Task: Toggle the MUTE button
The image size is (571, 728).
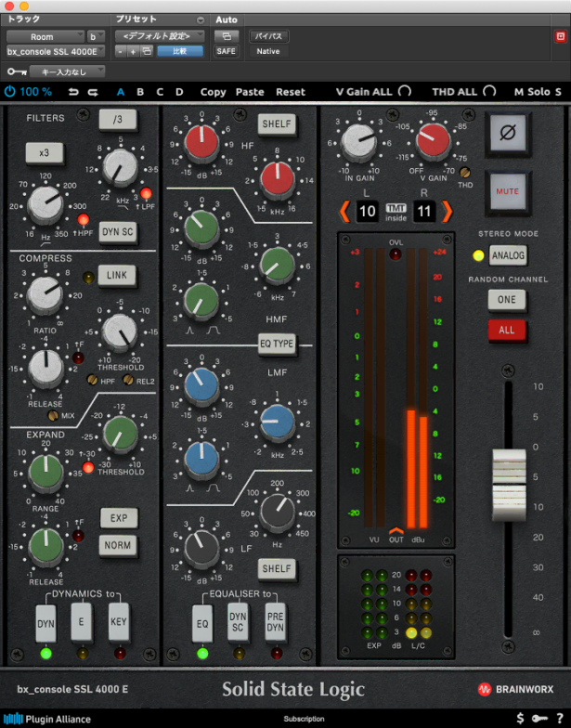Action: pos(507,191)
